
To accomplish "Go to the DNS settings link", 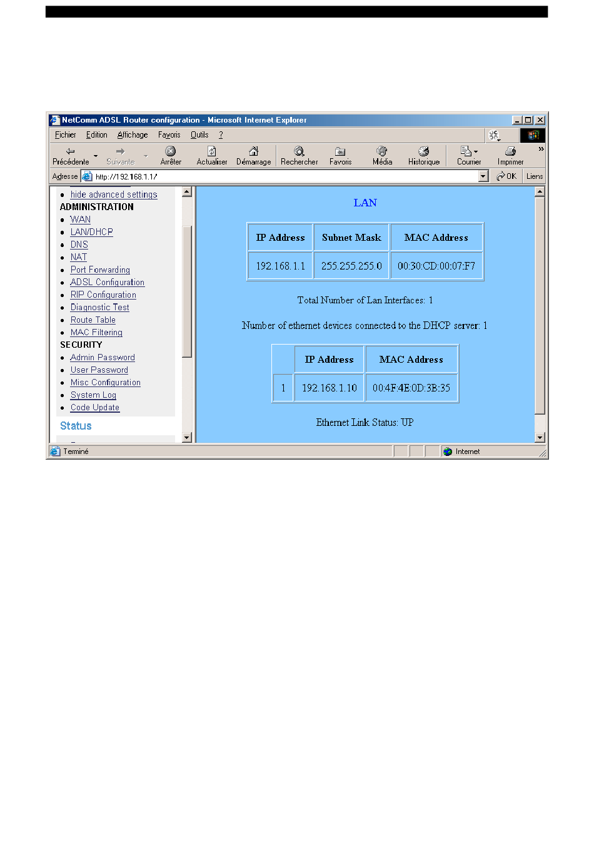I will (79, 245).
